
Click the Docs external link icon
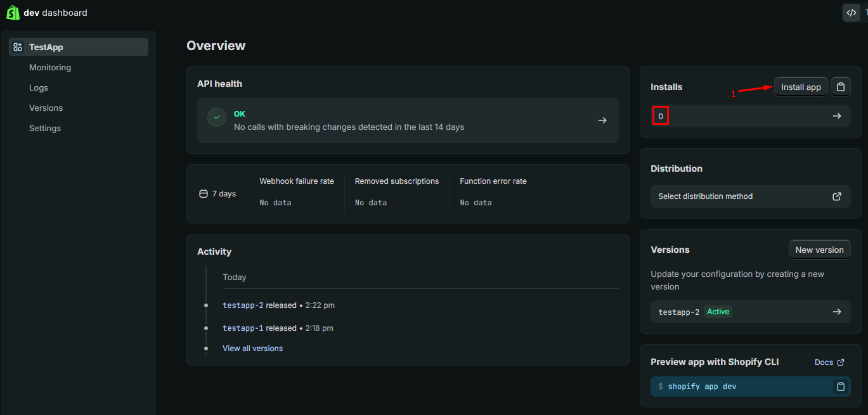[x=841, y=362]
